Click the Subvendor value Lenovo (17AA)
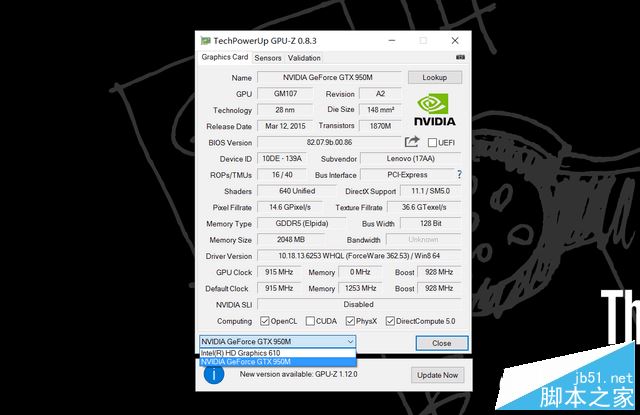640x415 pixels. coord(411,158)
